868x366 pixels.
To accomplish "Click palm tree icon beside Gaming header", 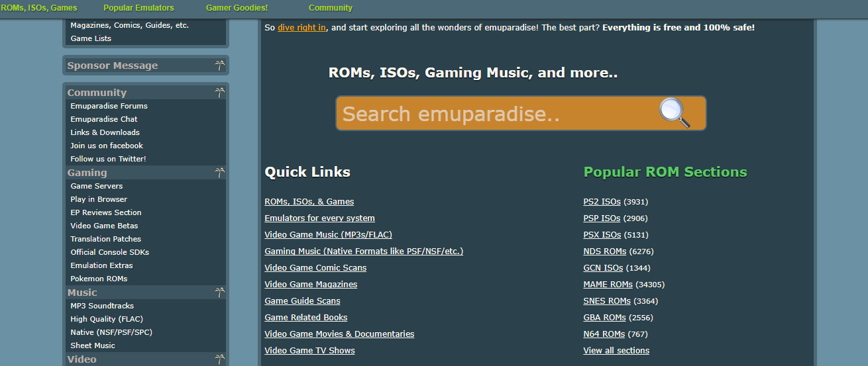I will pyautogui.click(x=219, y=173).
